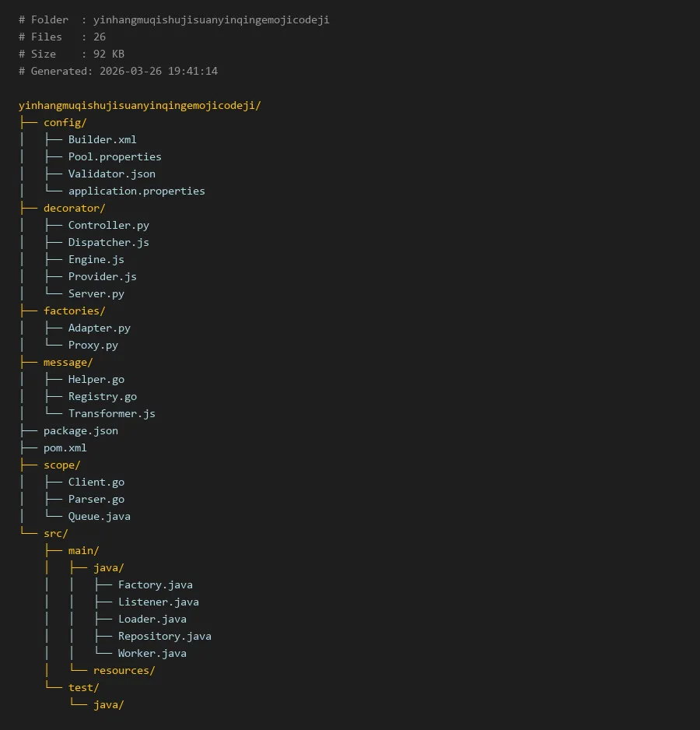
Task: Open pom.xml root file
Action: [x=65, y=447]
